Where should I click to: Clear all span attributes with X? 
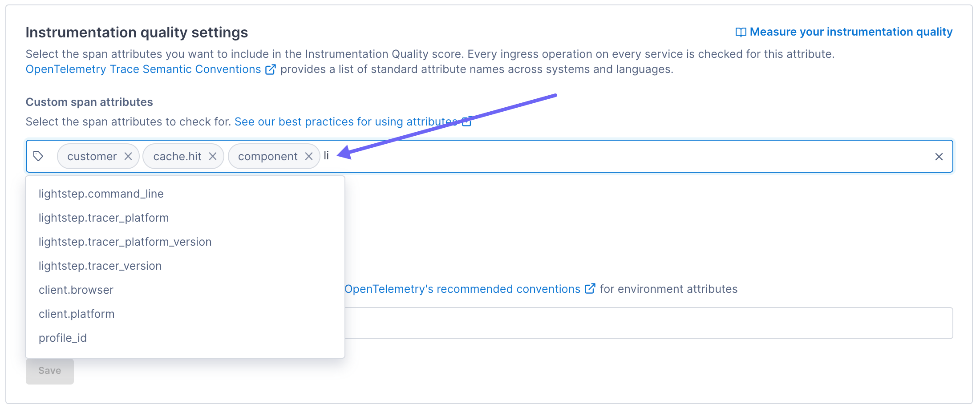(x=939, y=157)
